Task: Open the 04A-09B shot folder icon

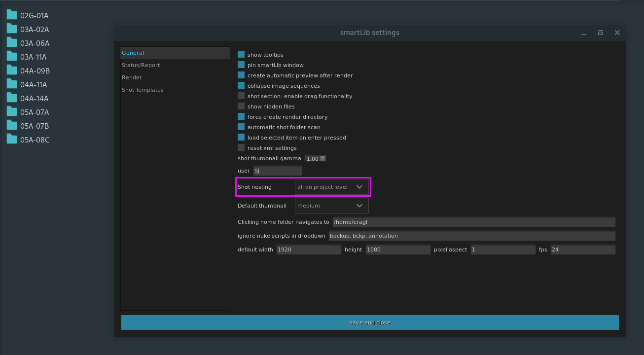Action: pos(12,70)
